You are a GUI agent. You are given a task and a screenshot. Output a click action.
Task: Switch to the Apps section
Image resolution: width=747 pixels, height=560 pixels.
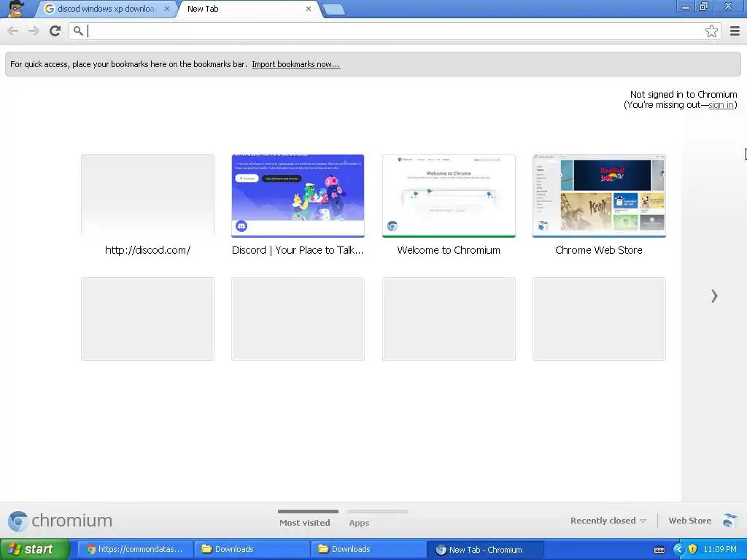pyautogui.click(x=359, y=522)
